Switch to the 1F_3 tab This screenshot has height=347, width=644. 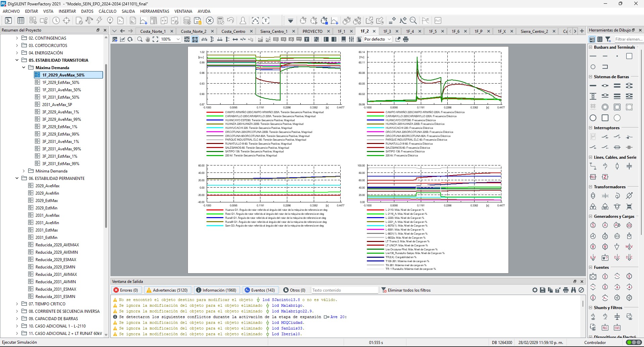(x=387, y=31)
